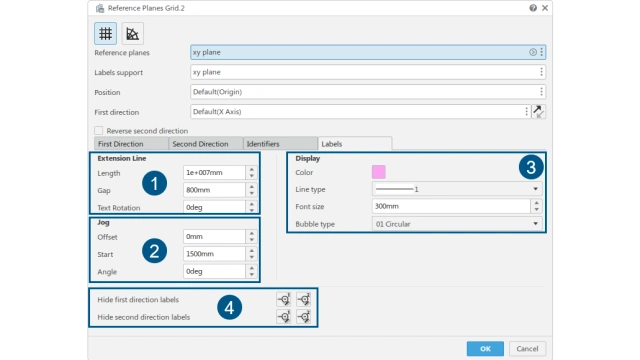Click the reverse First direction arrow icon
The height and width of the screenshot is (360, 640).
[538, 111]
